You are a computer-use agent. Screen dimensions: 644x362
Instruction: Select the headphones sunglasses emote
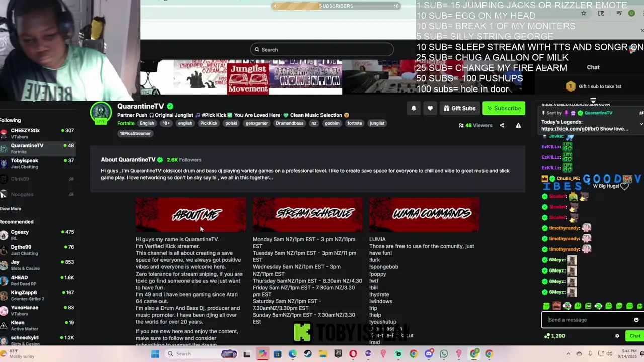pyautogui.click(x=567, y=306)
